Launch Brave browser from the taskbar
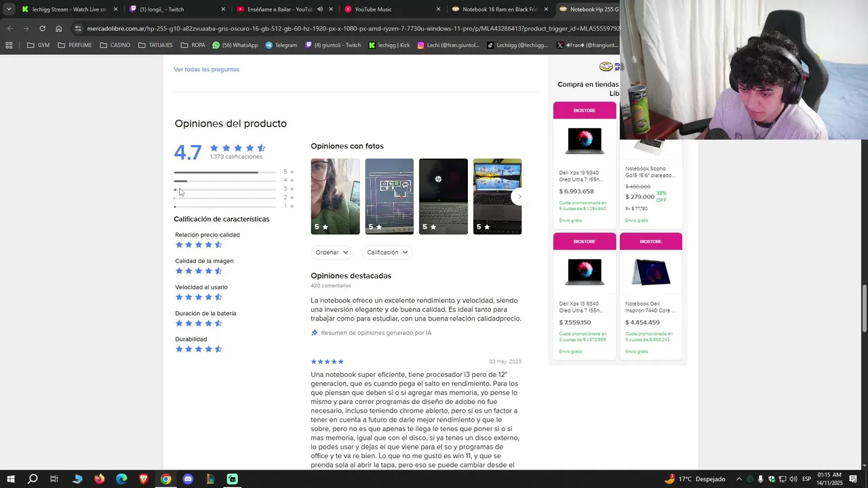Image resolution: width=868 pixels, height=488 pixels. [144, 479]
